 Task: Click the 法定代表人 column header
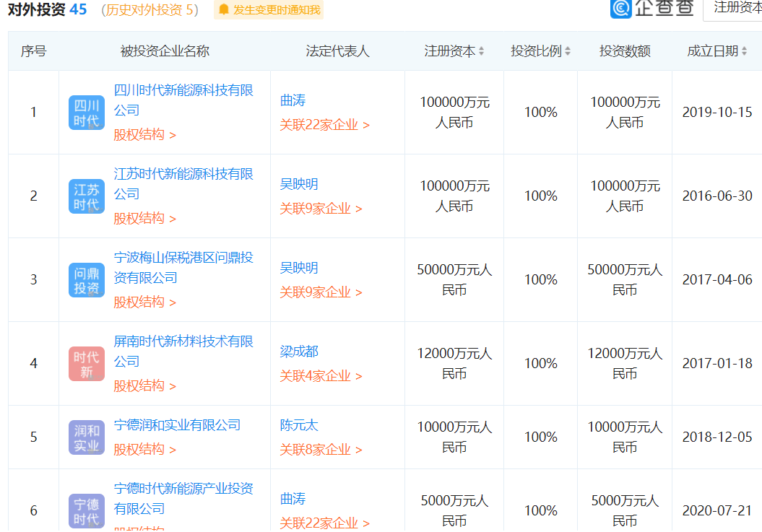click(338, 51)
